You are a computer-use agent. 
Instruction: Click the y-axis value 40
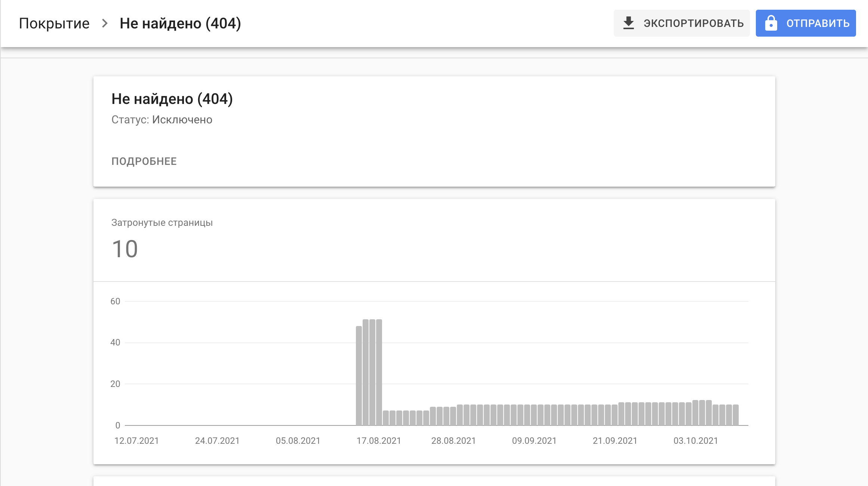115,342
